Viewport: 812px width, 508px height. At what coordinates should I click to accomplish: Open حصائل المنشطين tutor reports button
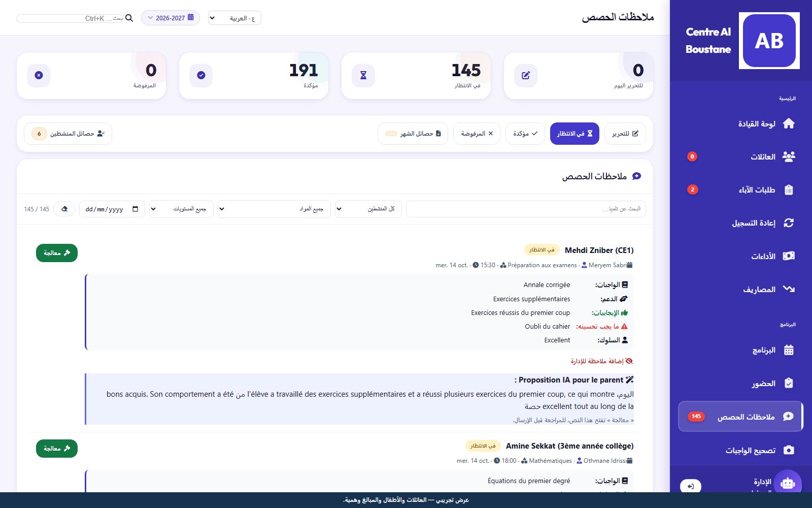tap(68, 134)
